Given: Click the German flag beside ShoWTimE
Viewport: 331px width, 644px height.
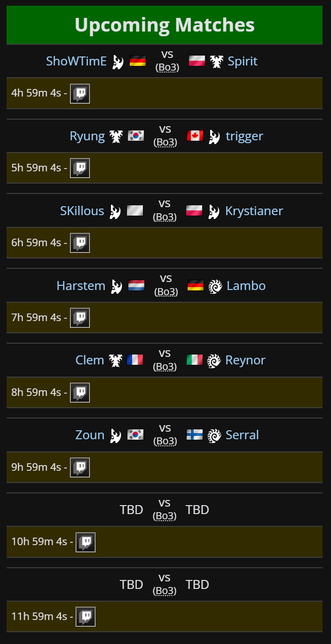Looking at the screenshot, I should [x=138, y=61].
